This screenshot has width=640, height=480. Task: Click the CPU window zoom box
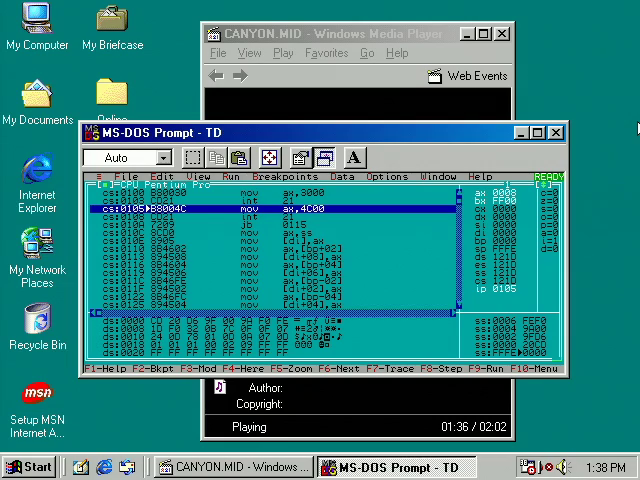coord(543,185)
